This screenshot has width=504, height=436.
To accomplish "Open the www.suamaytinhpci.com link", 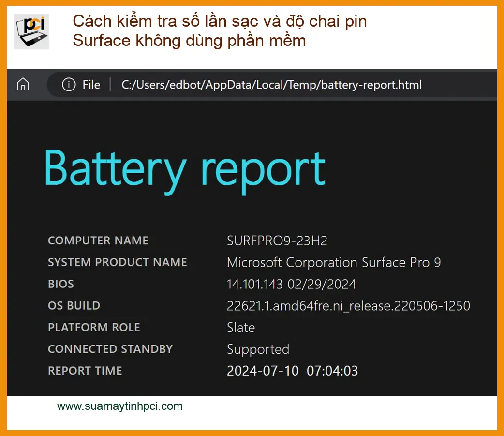I will pos(119,406).
